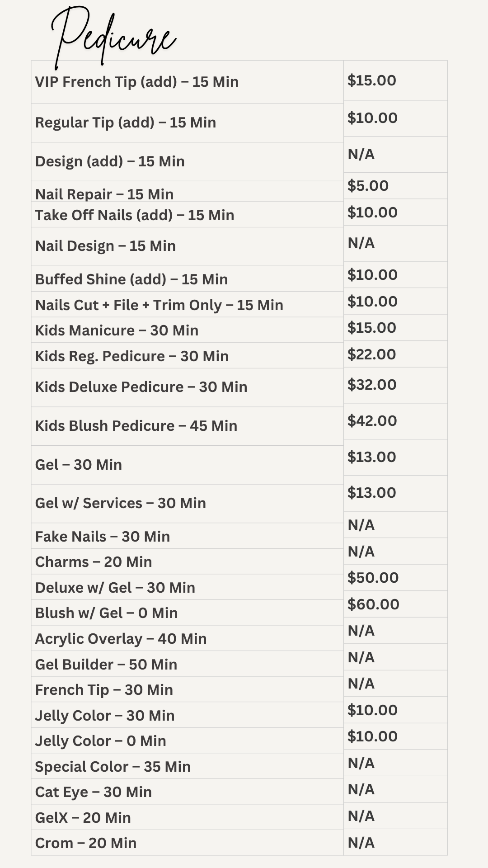Click the $22.00 price
488x868 pixels.
pyautogui.click(x=371, y=354)
